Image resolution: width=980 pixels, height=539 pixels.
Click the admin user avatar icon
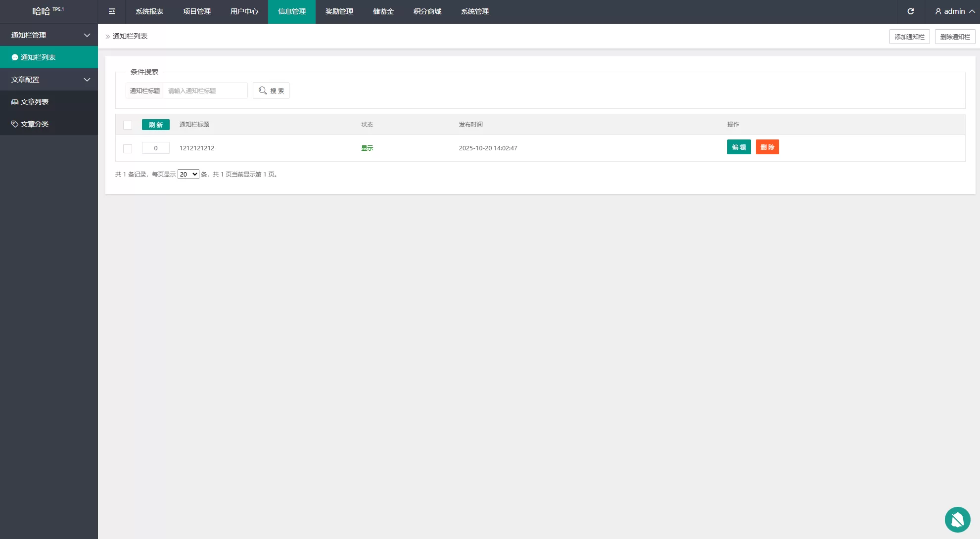click(x=938, y=11)
